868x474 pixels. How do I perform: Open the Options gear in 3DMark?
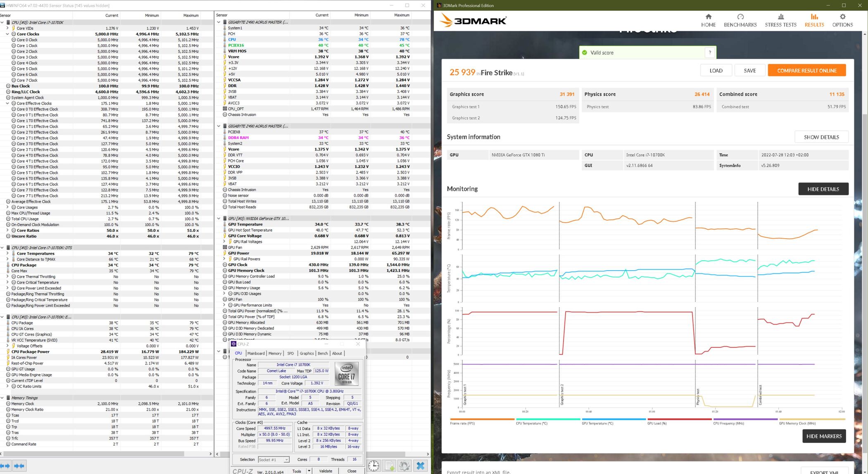tap(842, 17)
